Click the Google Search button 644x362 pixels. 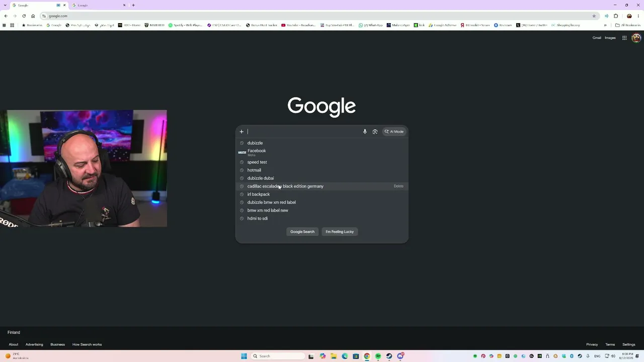pyautogui.click(x=302, y=232)
